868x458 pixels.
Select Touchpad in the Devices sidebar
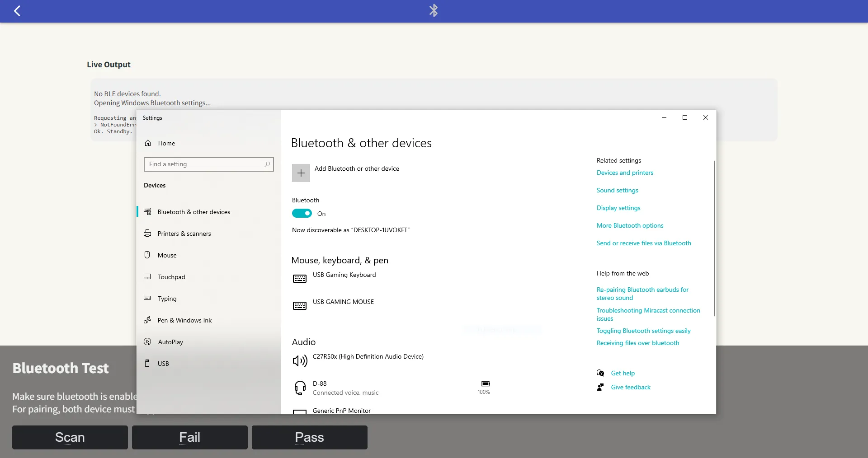171,277
